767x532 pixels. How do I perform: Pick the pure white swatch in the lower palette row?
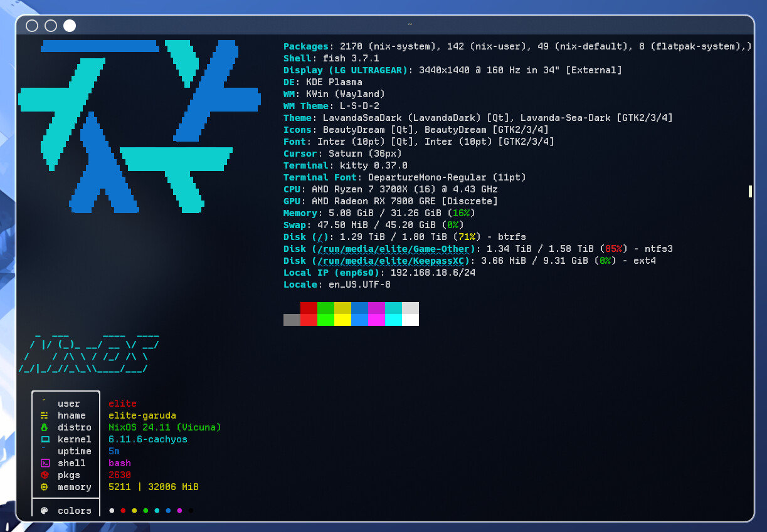(x=410, y=320)
